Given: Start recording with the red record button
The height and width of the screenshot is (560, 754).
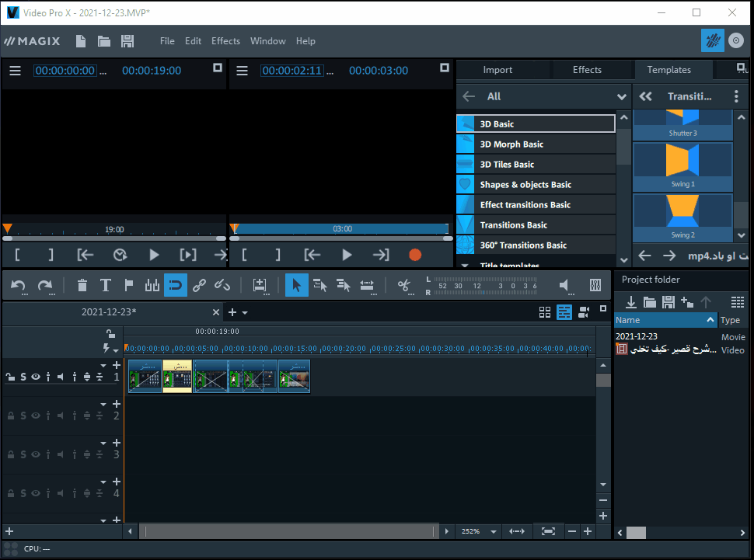Looking at the screenshot, I should 415,255.
